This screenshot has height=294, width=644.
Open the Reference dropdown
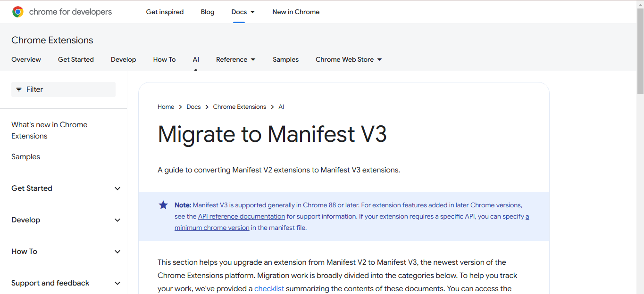click(235, 59)
